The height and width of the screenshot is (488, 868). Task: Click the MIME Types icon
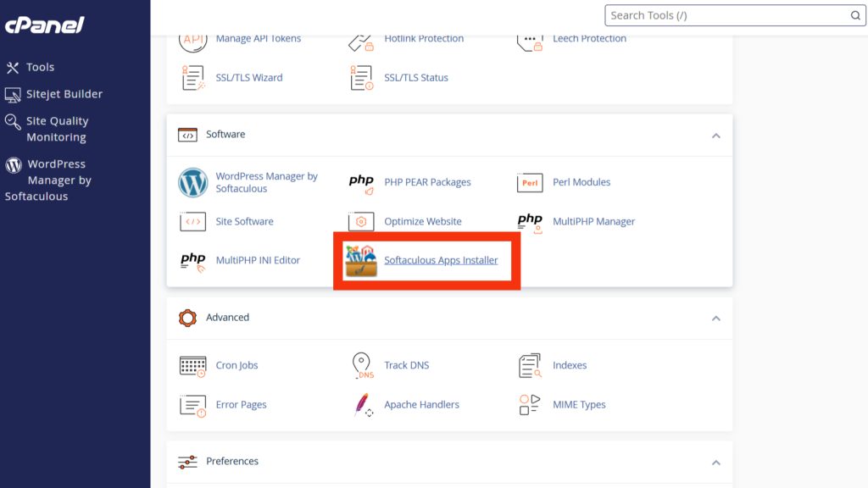point(530,405)
